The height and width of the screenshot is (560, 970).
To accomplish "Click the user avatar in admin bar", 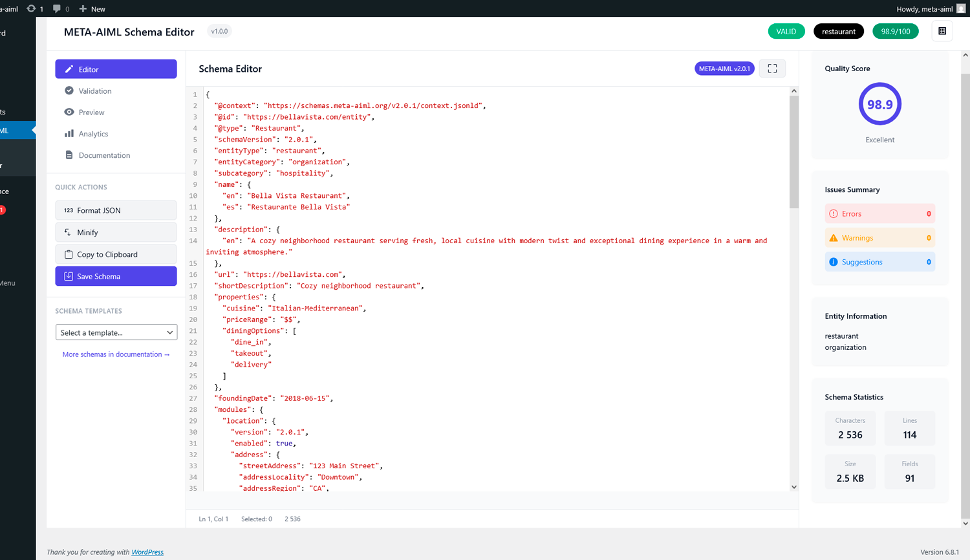I will tap(961, 9).
